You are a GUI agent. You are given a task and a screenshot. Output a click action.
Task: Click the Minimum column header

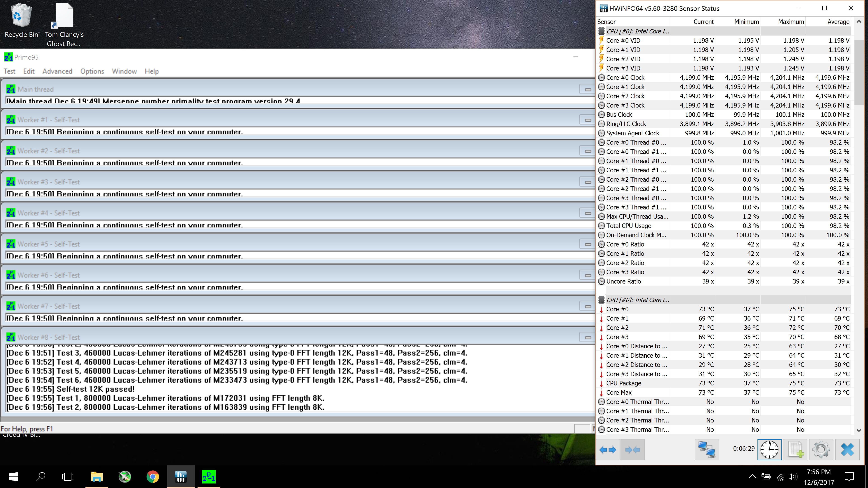coord(738,22)
